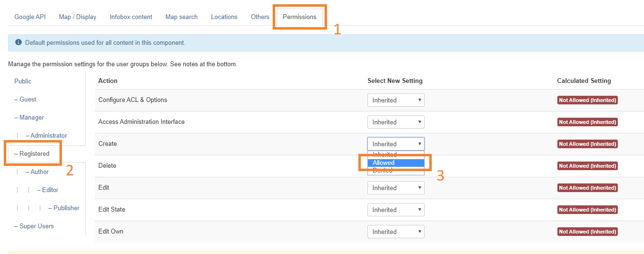Click the Manage the permission settings sentence
Viewport: 644px width, 254px height.
pyautogui.click(x=122, y=64)
